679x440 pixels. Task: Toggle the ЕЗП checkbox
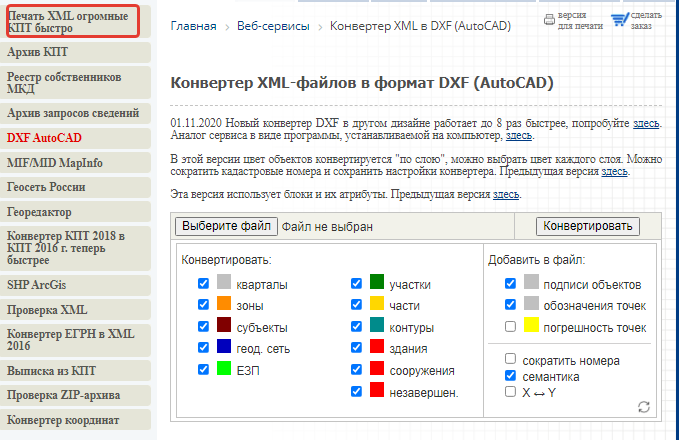click(x=203, y=369)
